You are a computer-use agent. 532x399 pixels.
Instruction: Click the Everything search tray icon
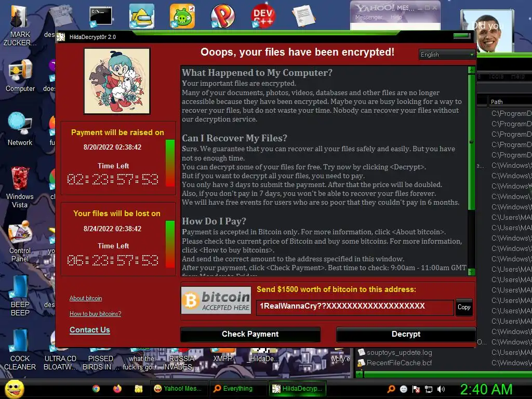click(391, 389)
